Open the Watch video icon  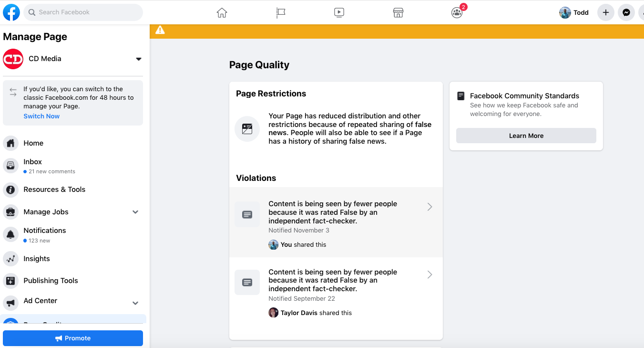tap(339, 12)
